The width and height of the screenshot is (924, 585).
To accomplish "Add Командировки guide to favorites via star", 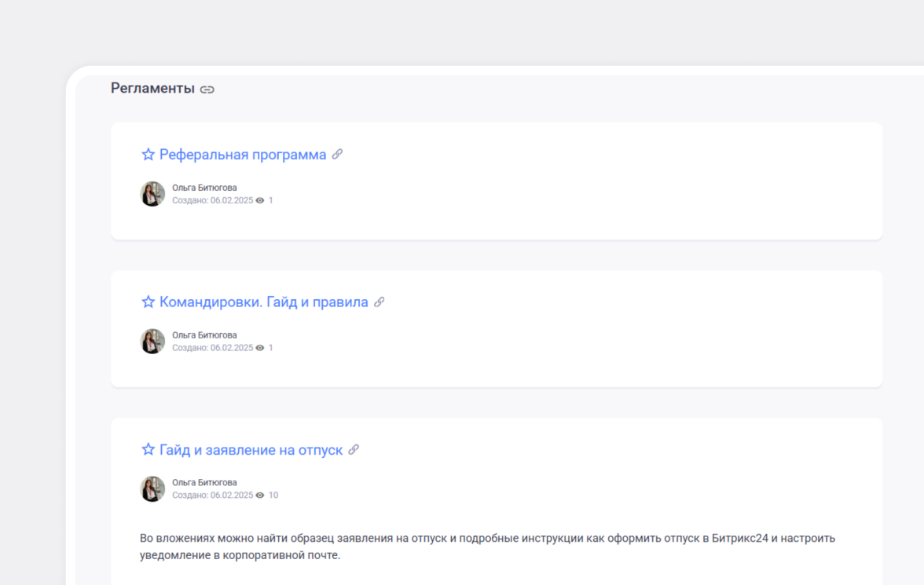I will pos(148,302).
